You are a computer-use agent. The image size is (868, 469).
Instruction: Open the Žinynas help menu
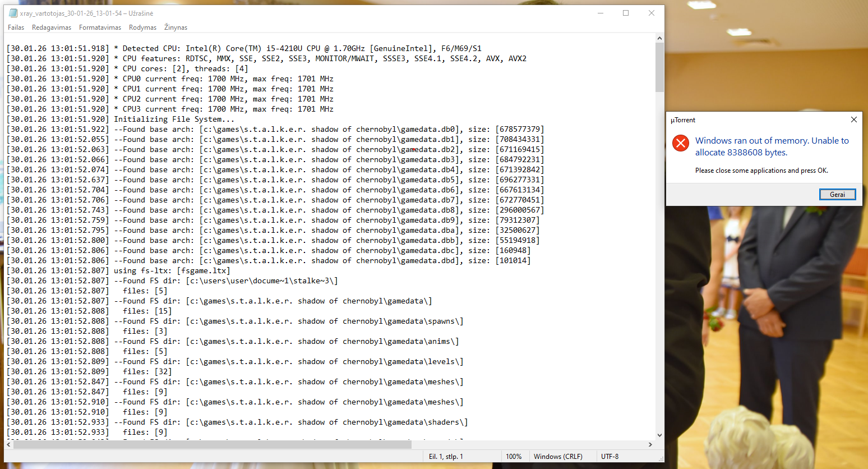176,27
